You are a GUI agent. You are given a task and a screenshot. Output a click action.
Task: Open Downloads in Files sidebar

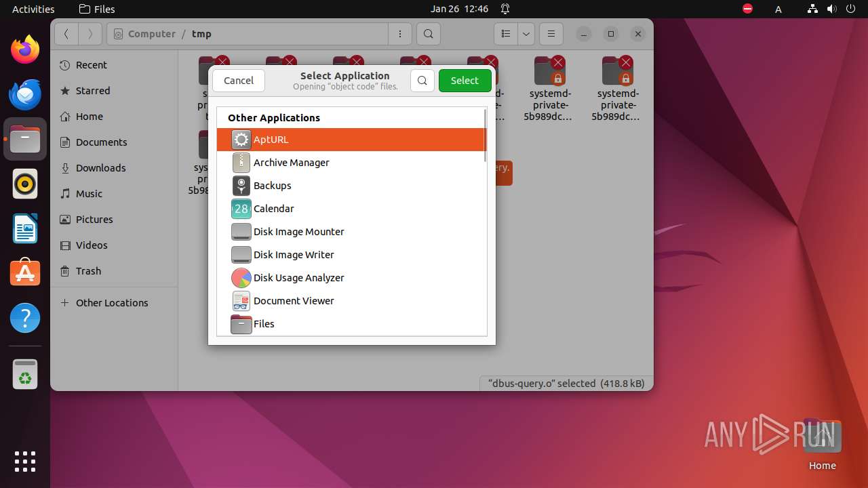point(114,168)
